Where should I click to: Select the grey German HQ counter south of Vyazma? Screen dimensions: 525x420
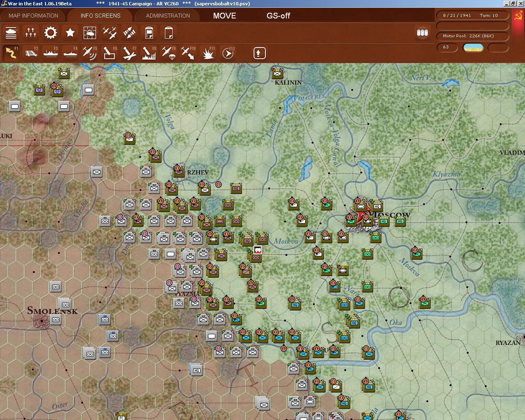196,370
